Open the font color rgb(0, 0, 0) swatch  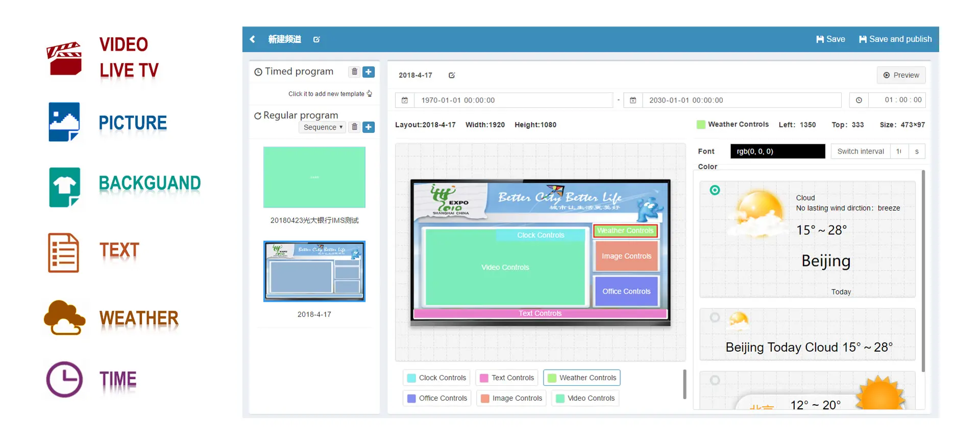click(x=777, y=152)
